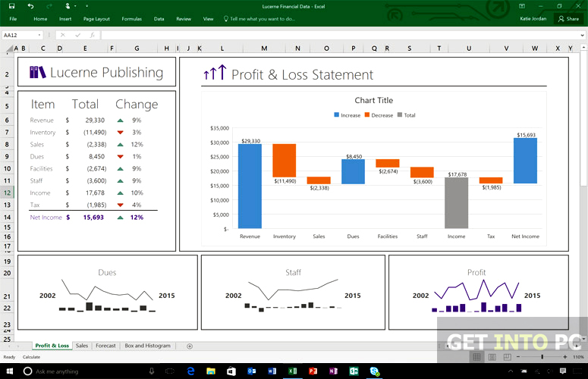The height and width of the screenshot is (379, 588).
Task: Go to the Formulas tab
Action: (x=131, y=19)
